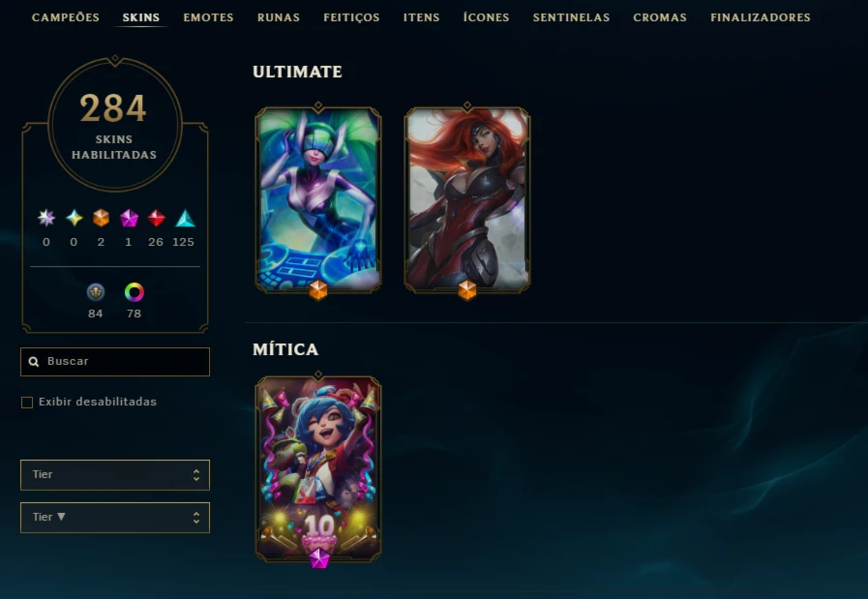The image size is (868, 599).
Task: Click the blue legacy skins badge icon
Action: coord(96,292)
